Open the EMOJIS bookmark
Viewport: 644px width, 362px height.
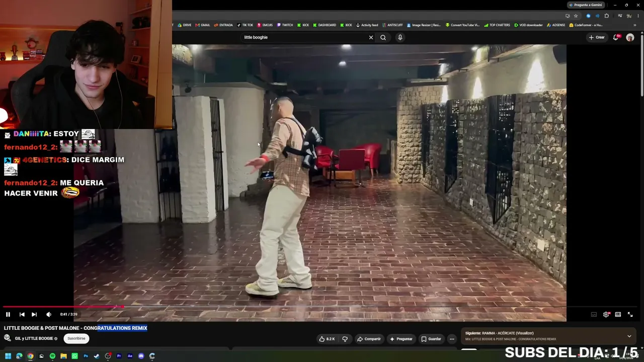pos(265,25)
